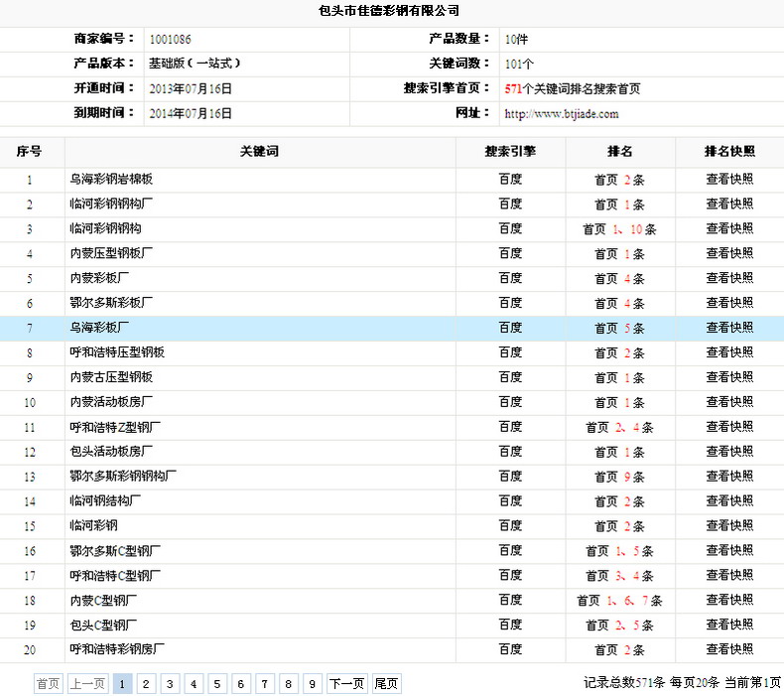Go to page 3 in pagination
784x696 pixels.
click(x=170, y=683)
